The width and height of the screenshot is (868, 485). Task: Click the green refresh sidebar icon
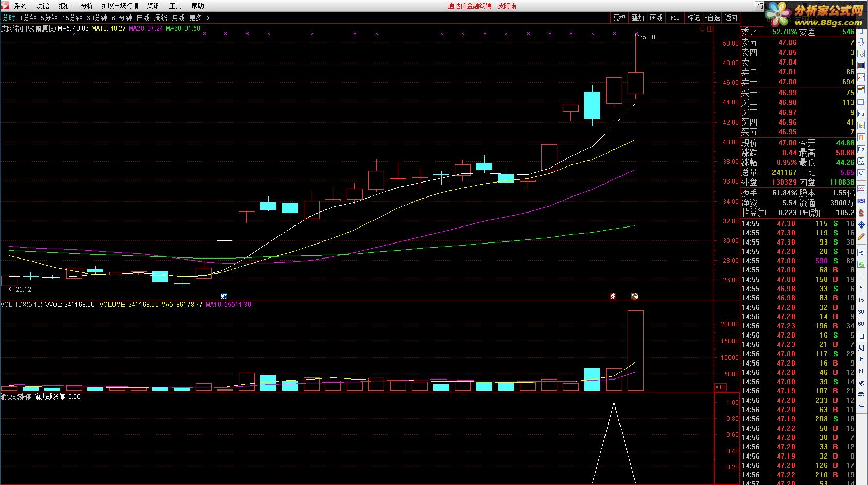coord(861,264)
